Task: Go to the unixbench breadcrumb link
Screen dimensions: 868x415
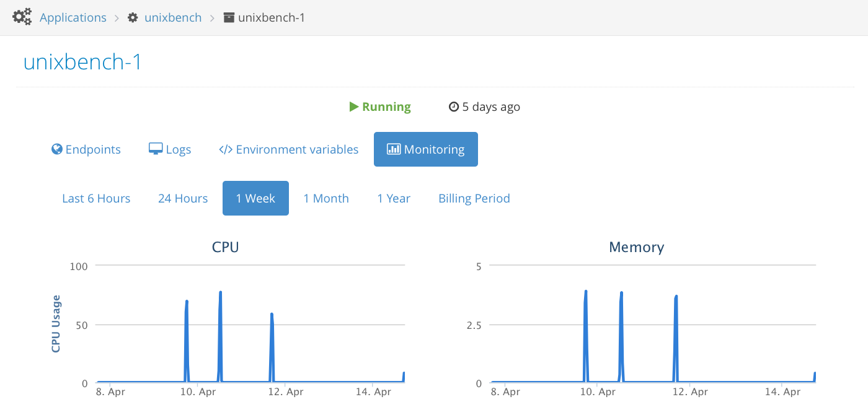Action: pyautogui.click(x=173, y=18)
